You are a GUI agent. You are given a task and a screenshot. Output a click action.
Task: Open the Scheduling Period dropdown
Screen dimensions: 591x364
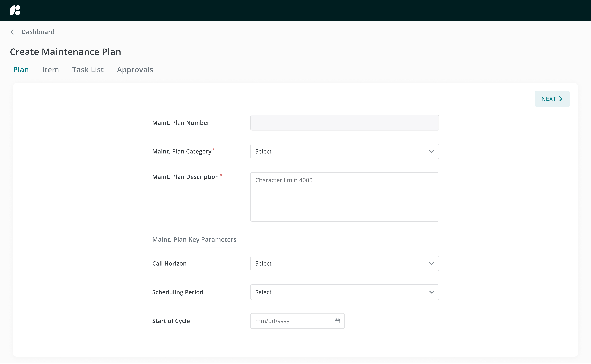[x=344, y=292]
